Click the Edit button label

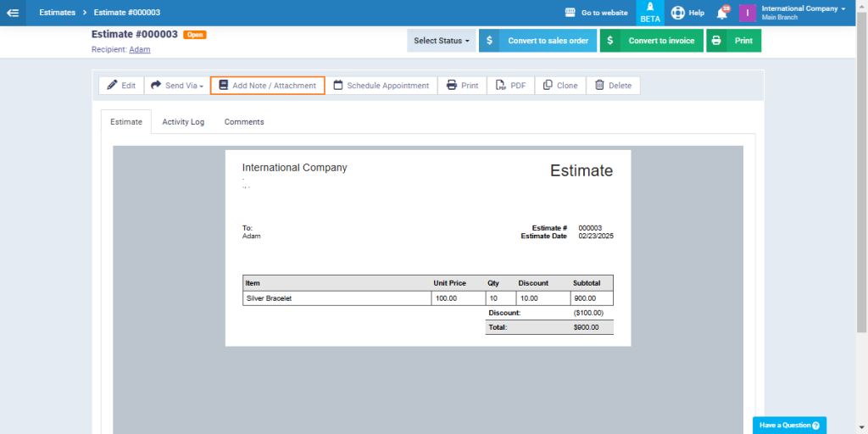[x=129, y=86]
